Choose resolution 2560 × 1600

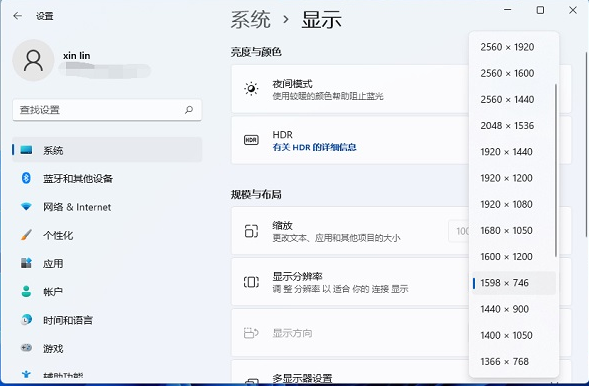coord(514,73)
